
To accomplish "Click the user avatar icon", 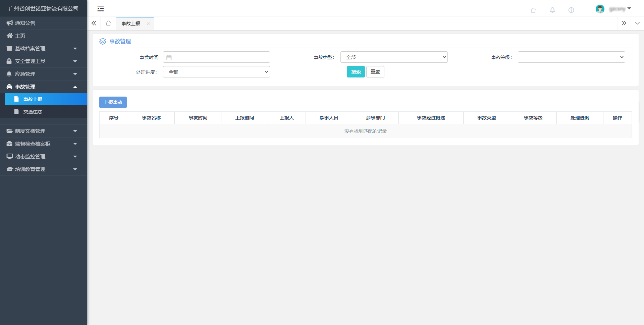I will click(x=600, y=9).
